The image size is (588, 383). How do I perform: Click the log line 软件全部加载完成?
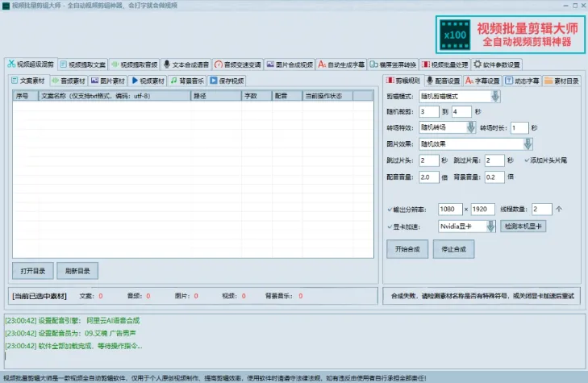(73, 346)
